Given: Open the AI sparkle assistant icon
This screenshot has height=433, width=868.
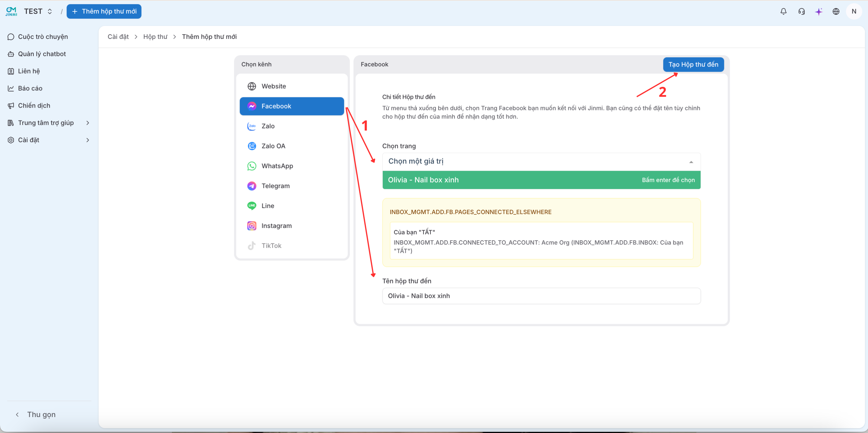Looking at the screenshot, I should point(819,11).
